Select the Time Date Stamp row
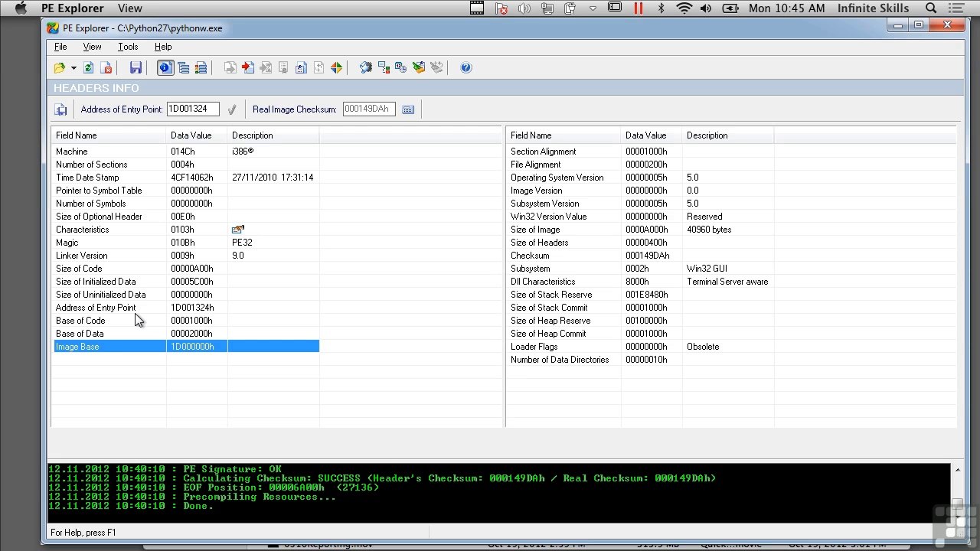Viewport: 980px width, 551px height. tap(186, 178)
